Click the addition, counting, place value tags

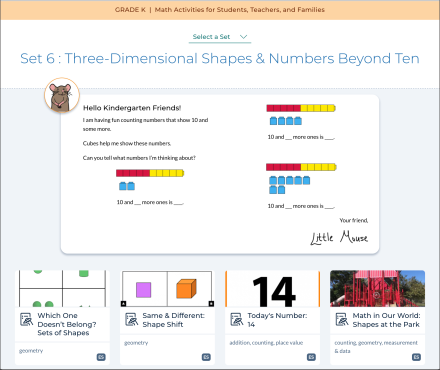[266, 343]
